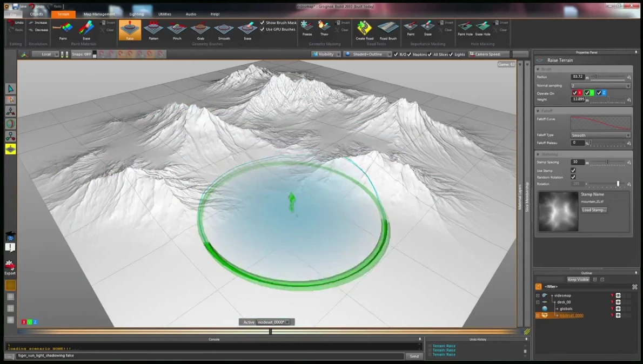The image size is (643, 364).
Task: Toggle the Use Stamp checkbox
Action: click(x=573, y=171)
